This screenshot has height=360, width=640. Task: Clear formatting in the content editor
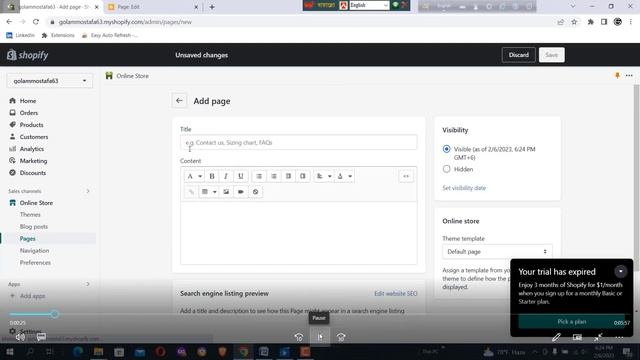click(x=256, y=192)
